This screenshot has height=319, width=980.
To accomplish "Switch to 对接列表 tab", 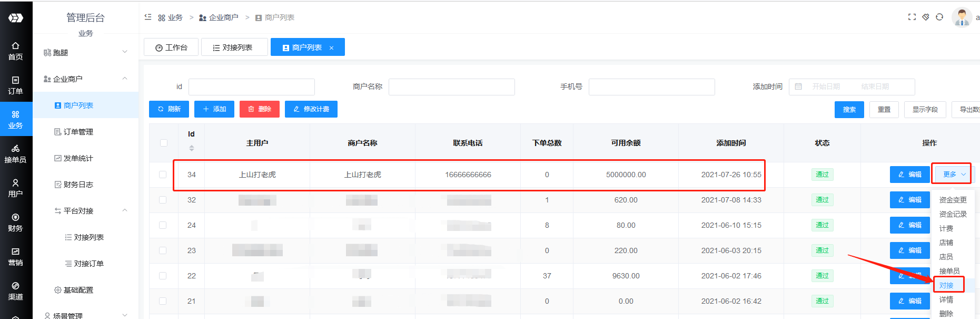I will pyautogui.click(x=234, y=47).
